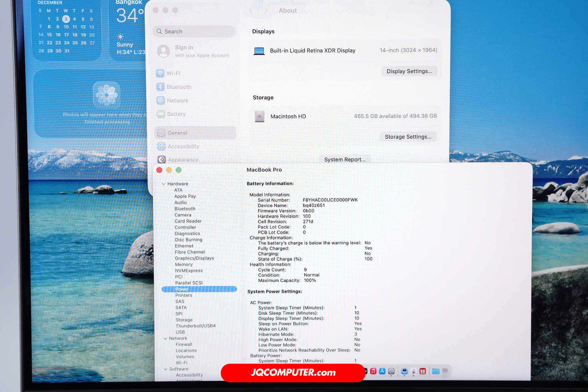The height and width of the screenshot is (392, 588).
Task: Collapse the Hardware tree section
Action: 164,184
